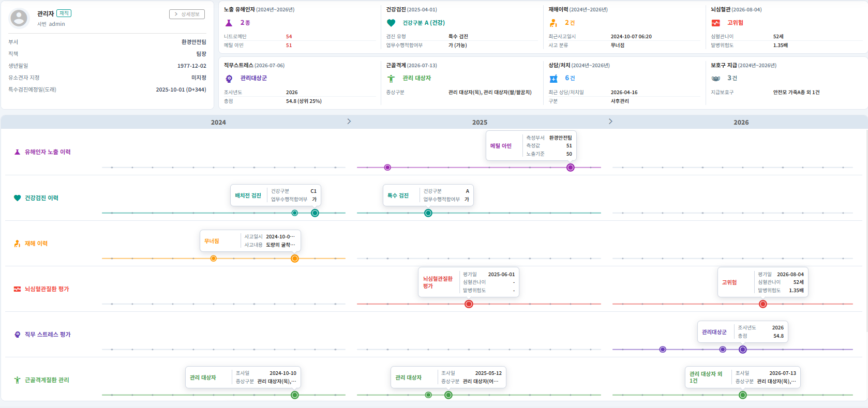Click the 3 건 count in 보호구 지급 card
Viewport: 868px width, 408px height.
pyautogui.click(x=732, y=78)
